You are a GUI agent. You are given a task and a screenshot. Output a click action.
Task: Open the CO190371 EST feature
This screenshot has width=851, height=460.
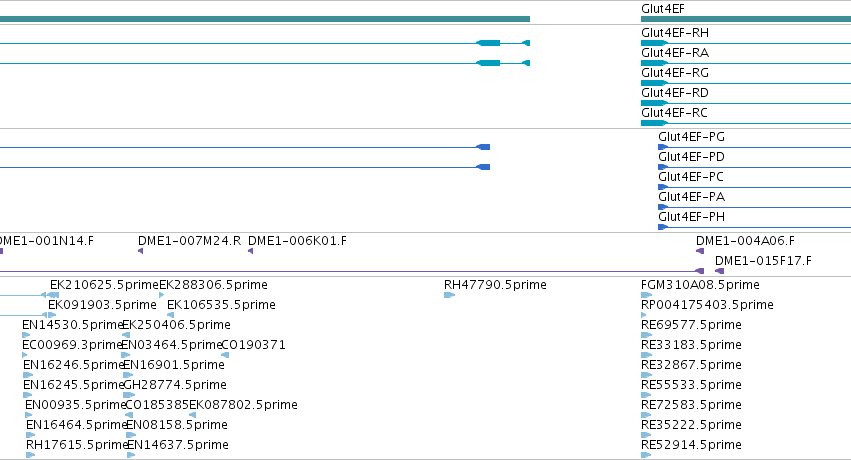pos(225,355)
